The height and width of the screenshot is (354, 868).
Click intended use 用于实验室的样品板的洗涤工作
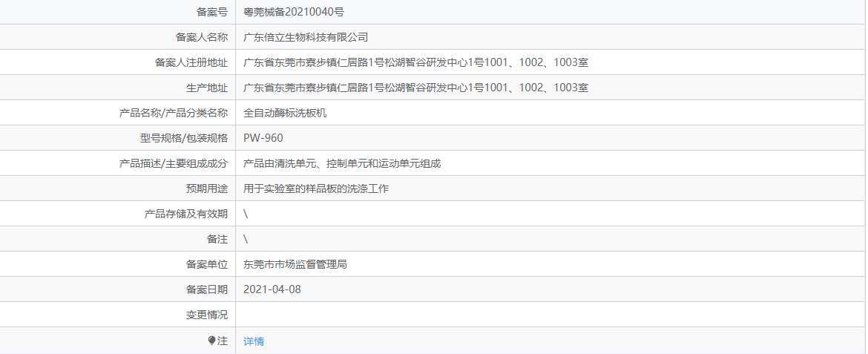pyautogui.click(x=316, y=189)
